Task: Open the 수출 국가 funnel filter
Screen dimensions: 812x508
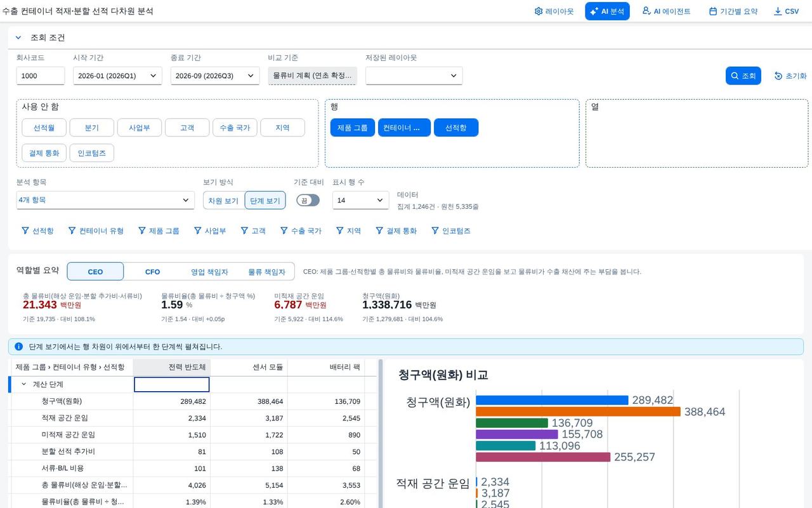Action: (x=301, y=231)
